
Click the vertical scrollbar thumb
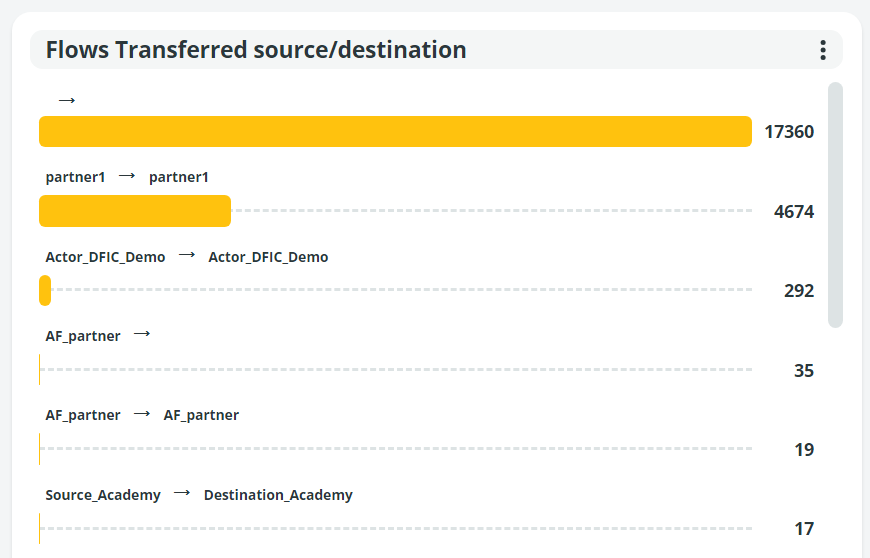pos(835,205)
